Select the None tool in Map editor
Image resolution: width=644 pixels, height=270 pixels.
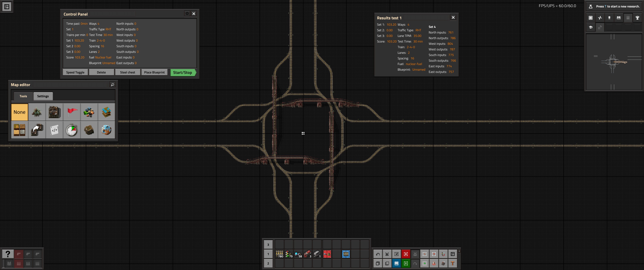(19, 112)
